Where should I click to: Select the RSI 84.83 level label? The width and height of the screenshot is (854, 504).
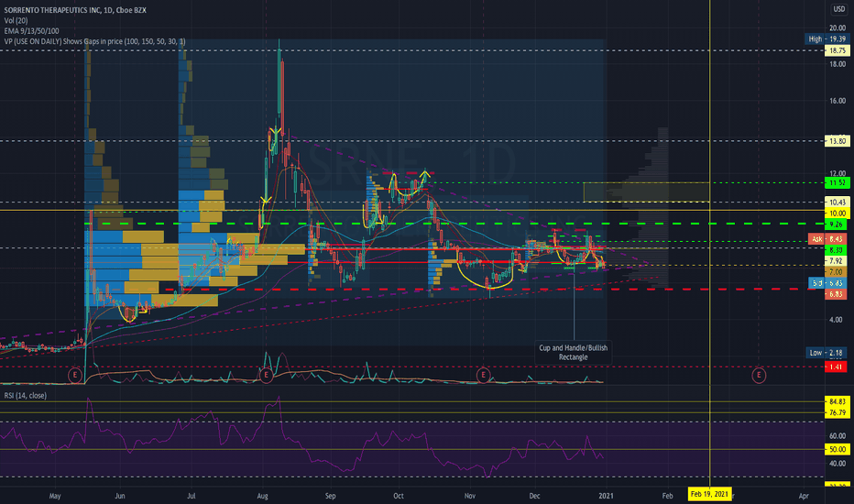click(838, 401)
